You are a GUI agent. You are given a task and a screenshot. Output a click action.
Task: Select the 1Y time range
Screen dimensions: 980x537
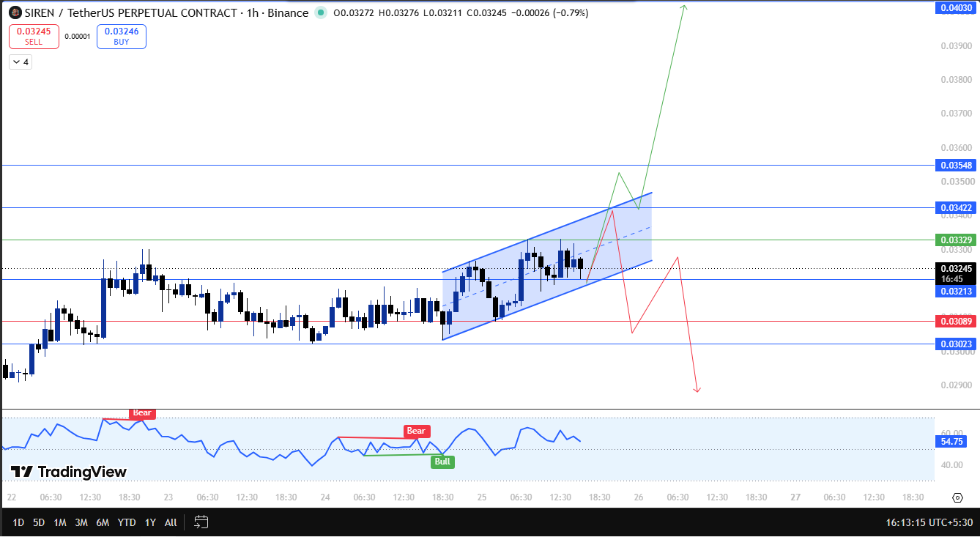tap(150, 522)
